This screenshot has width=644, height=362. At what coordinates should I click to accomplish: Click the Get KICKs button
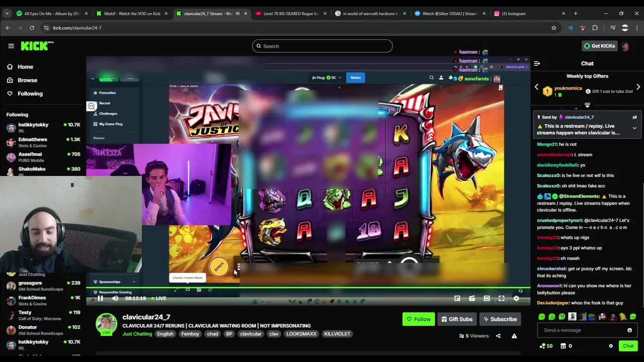[599, 46]
